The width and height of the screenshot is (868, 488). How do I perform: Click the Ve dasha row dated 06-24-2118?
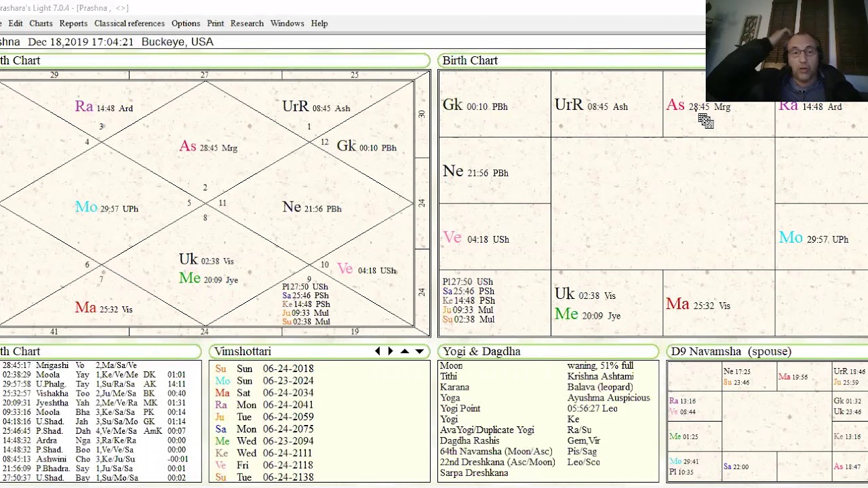click(264, 466)
